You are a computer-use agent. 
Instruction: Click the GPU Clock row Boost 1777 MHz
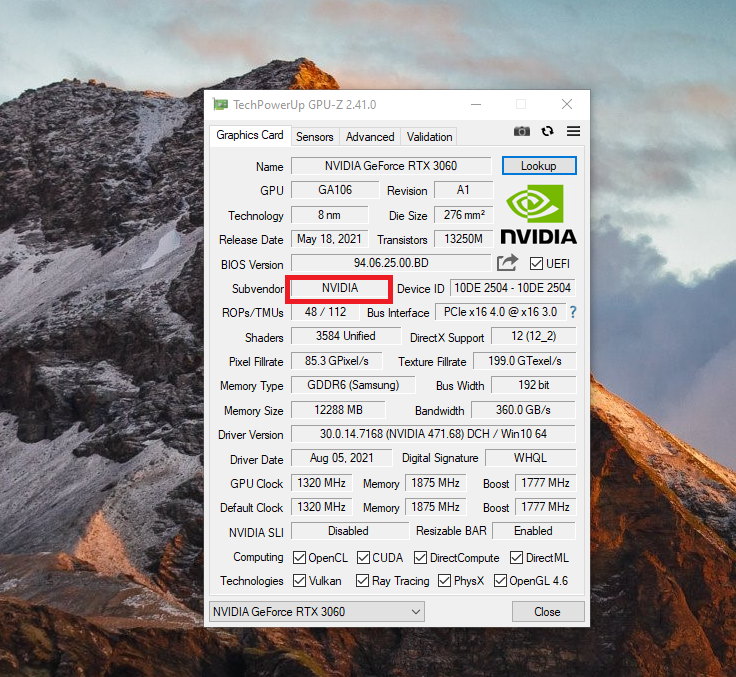(x=545, y=483)
